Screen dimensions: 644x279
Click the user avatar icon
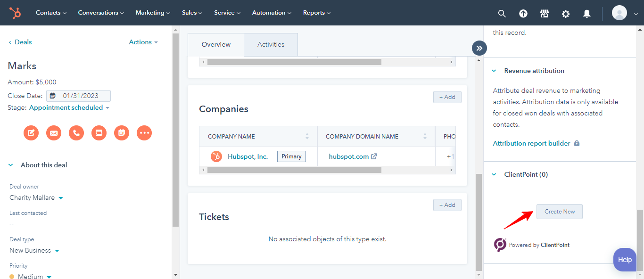pos(619,13)
